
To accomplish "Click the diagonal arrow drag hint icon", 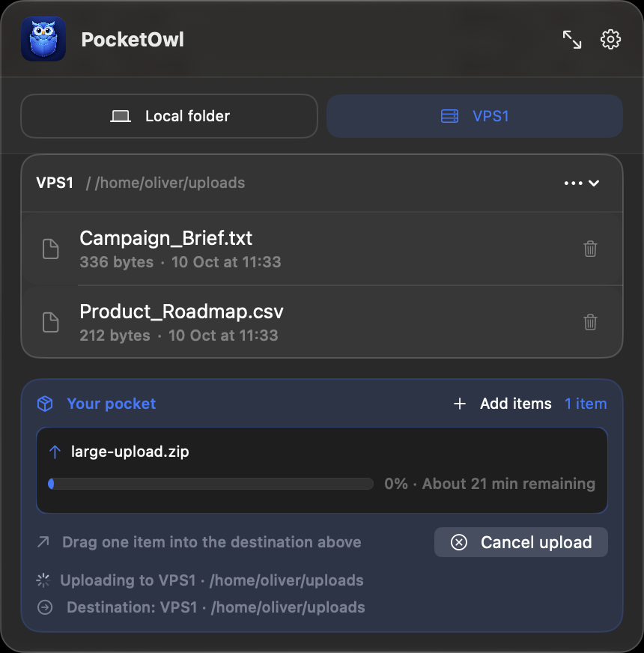I will [x=43, y=542].
